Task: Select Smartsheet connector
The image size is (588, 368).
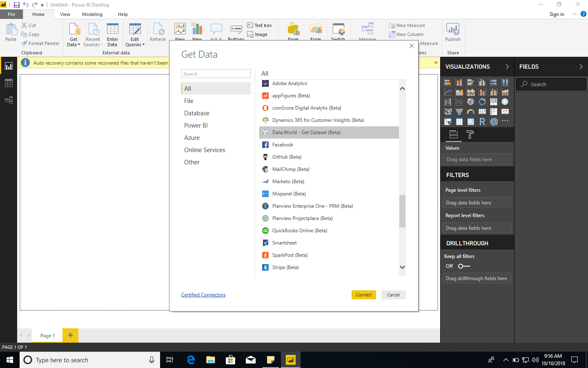Action: point(329,243)
